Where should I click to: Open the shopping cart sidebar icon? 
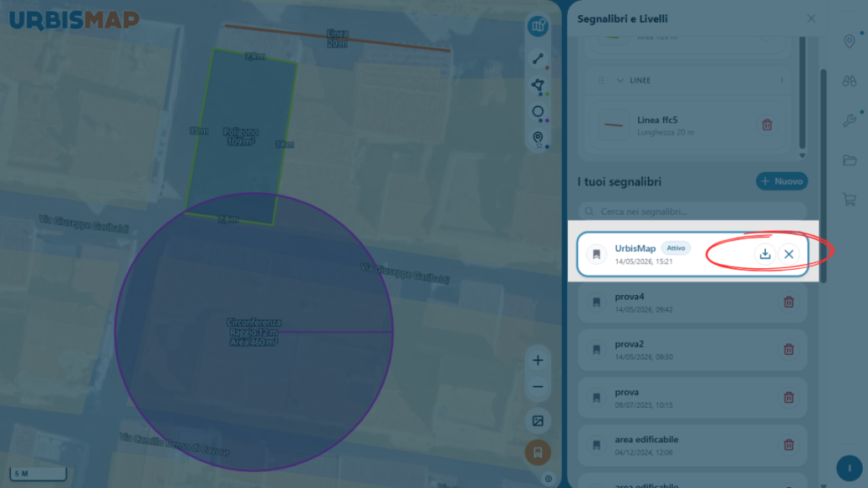(x=849, y=200)
